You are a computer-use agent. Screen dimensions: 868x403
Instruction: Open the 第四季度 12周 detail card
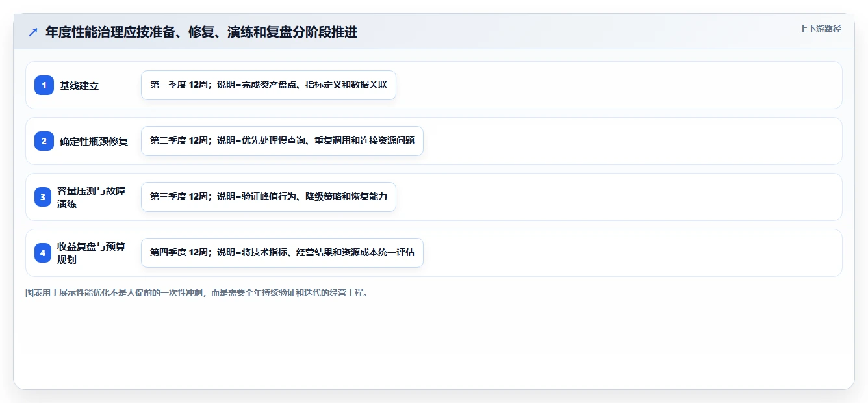[x=282, y=253]
